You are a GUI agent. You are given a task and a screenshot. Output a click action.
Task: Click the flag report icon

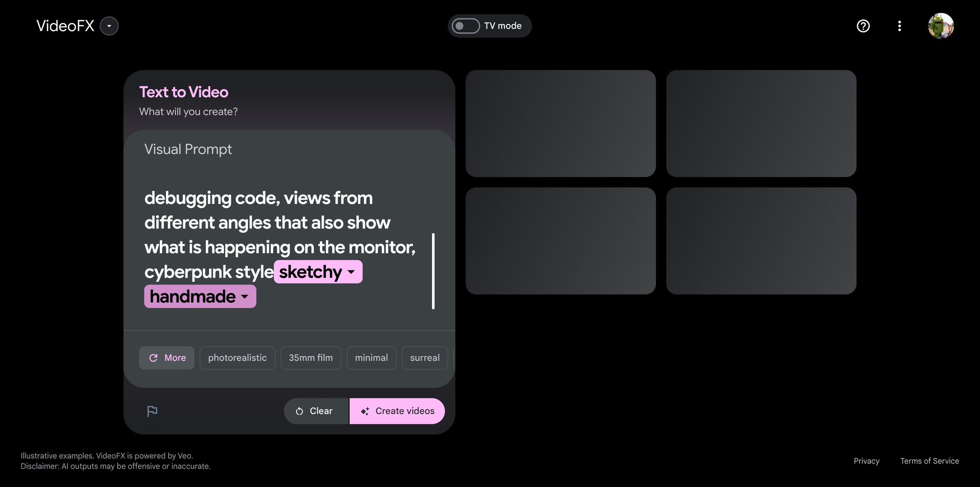click(x=152, y=411)
